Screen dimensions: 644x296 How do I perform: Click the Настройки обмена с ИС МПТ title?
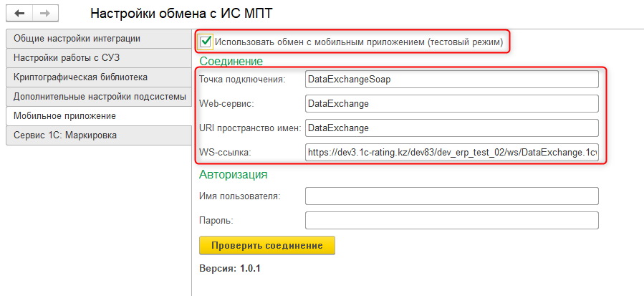pos(181,13)
